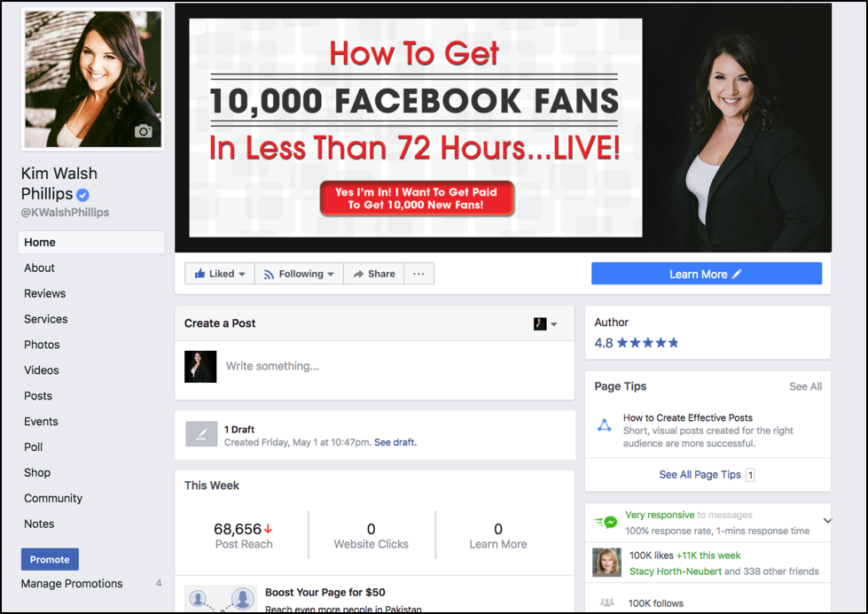Click the draft pencil icon
Screen dimensions: 868x614
point(201,434)
